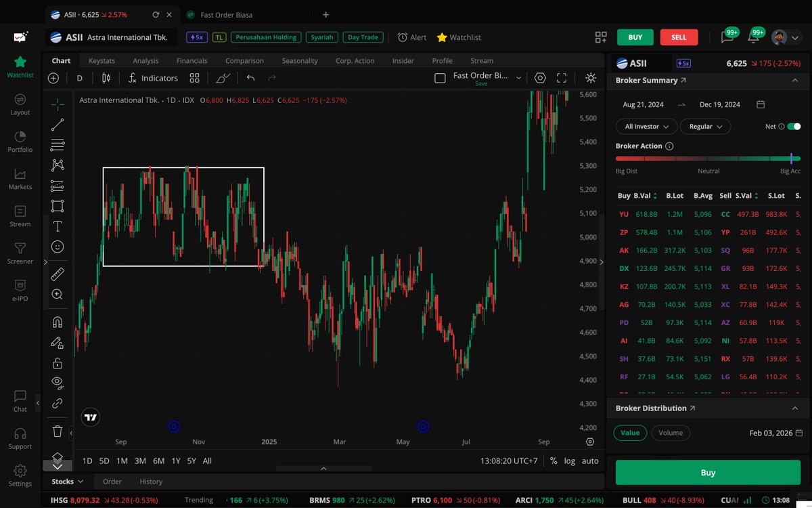Open the object tree layers icon
The width and height of the screenshot is (812, 508).
[58, 457]
